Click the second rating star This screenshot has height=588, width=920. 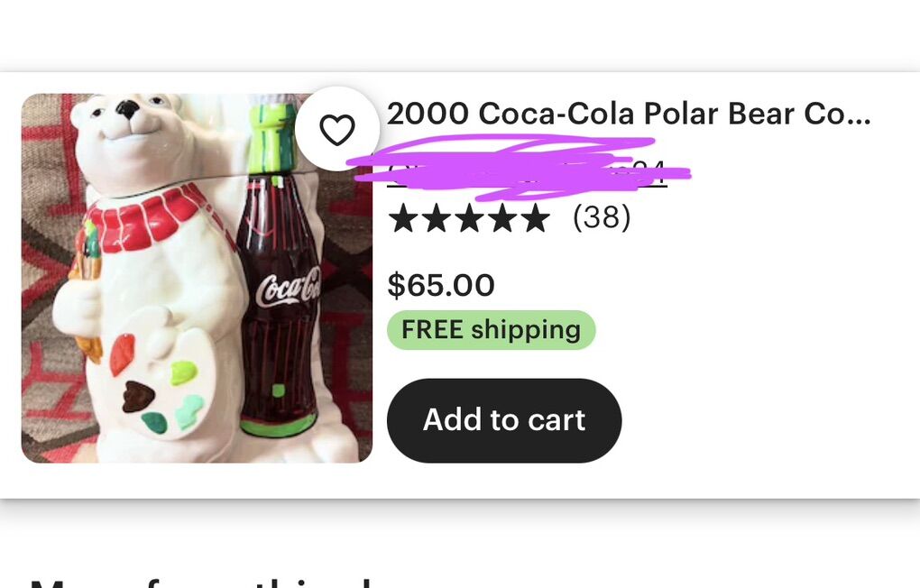[436, 218]
